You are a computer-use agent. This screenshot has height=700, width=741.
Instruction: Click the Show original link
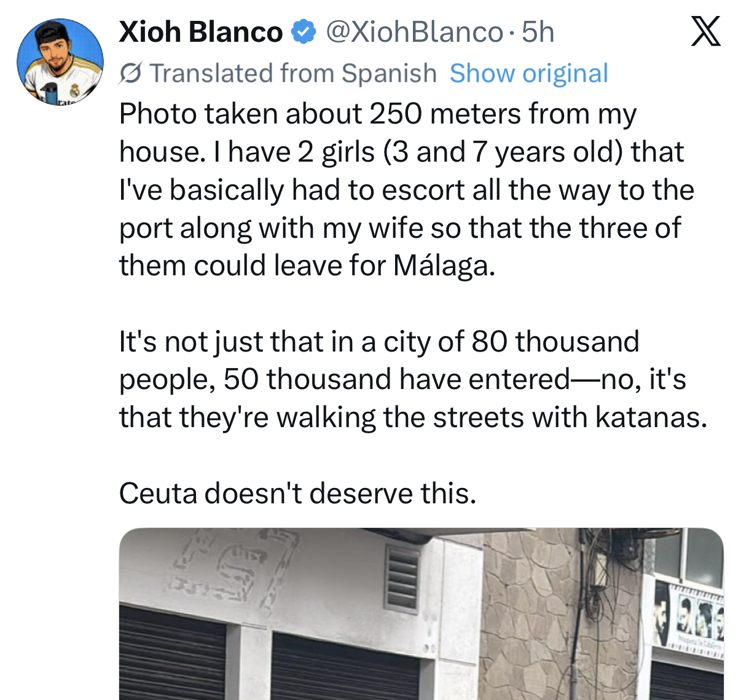pyautogui.click(x=528, y=73)
